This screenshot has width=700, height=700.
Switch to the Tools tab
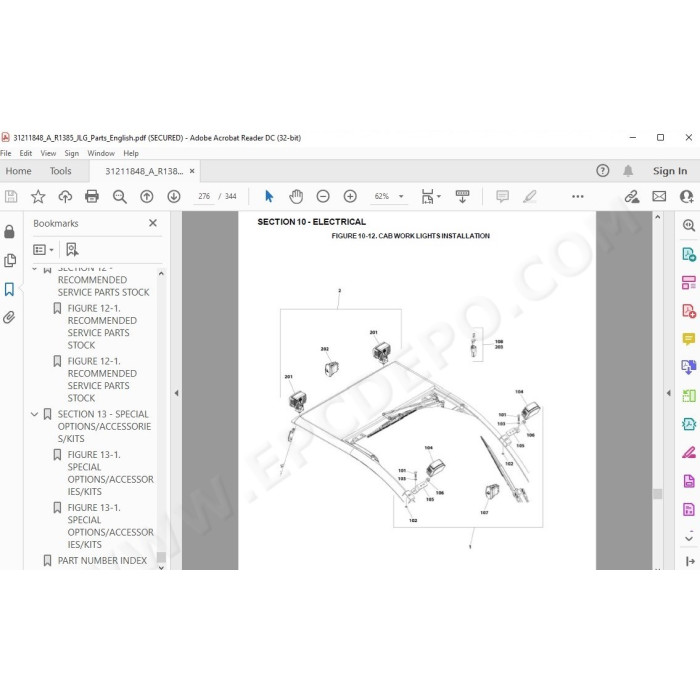(61, 171)
